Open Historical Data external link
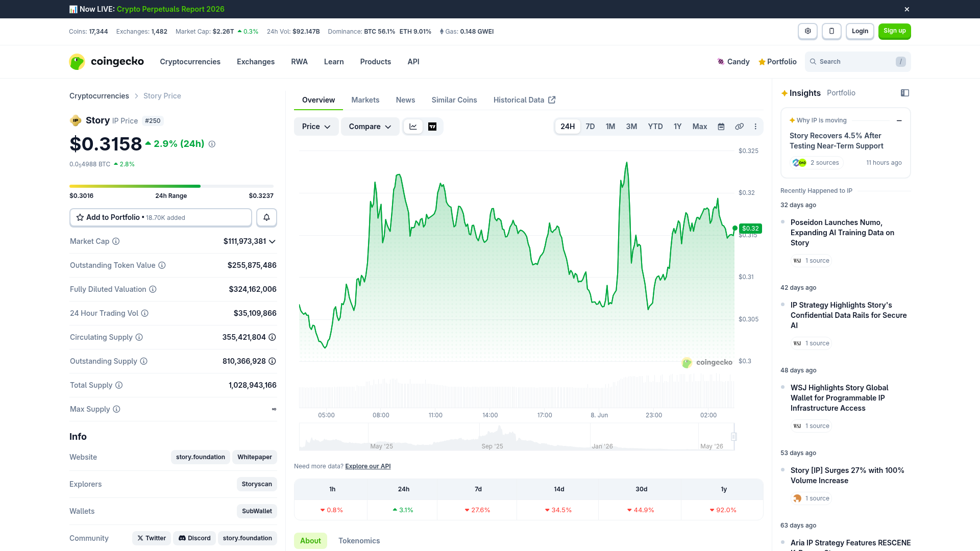Viewport: 980px width, 551px height. [524, 100]
